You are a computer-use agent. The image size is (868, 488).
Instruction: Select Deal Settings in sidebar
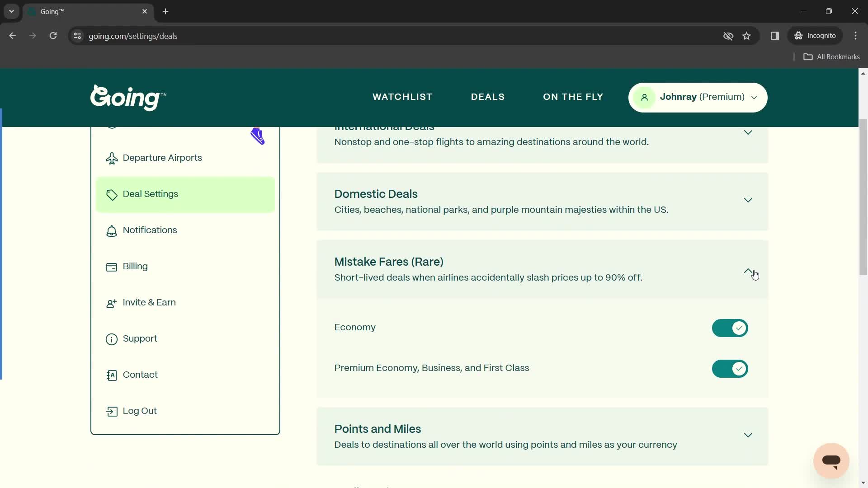coord(185,194)
